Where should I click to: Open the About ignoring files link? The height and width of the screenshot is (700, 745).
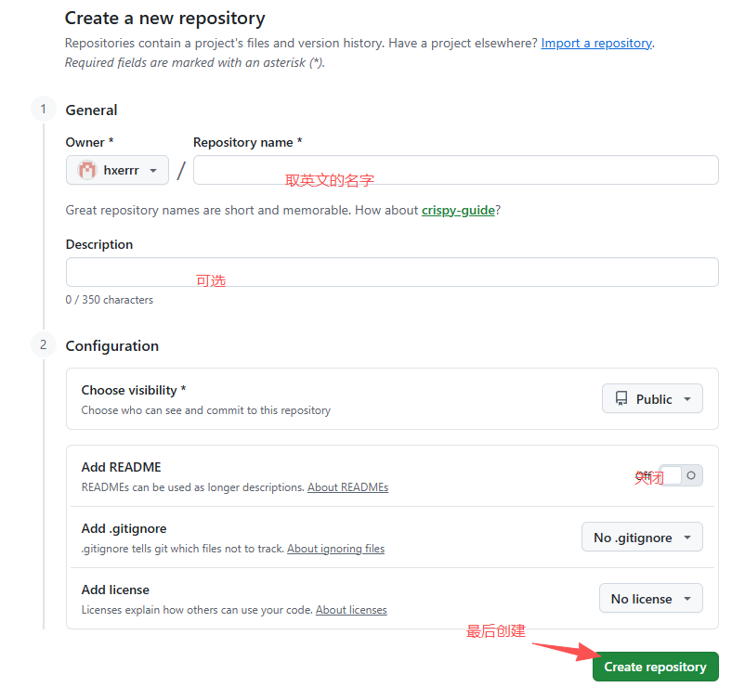tap(335, 549)
